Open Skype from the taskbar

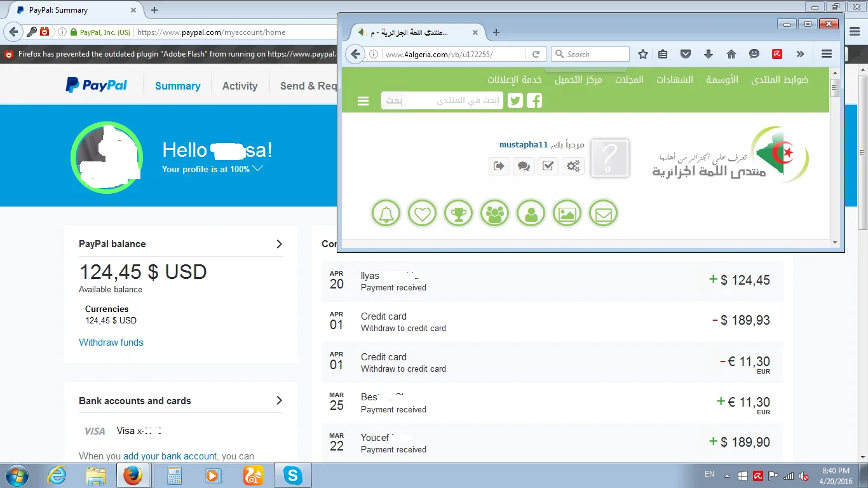[292, 475]
